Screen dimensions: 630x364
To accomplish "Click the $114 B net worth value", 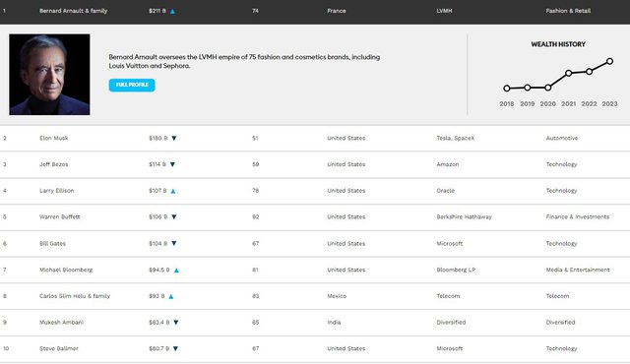I will click(157, 164).
